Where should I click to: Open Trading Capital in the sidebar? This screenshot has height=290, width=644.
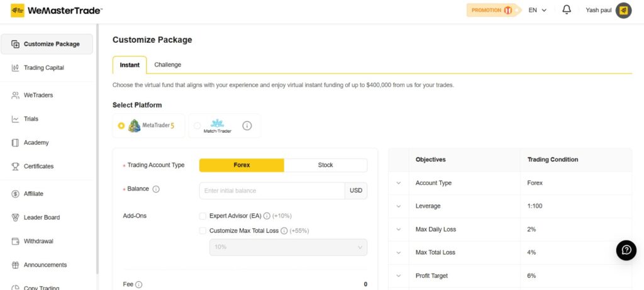pos(43,68)
